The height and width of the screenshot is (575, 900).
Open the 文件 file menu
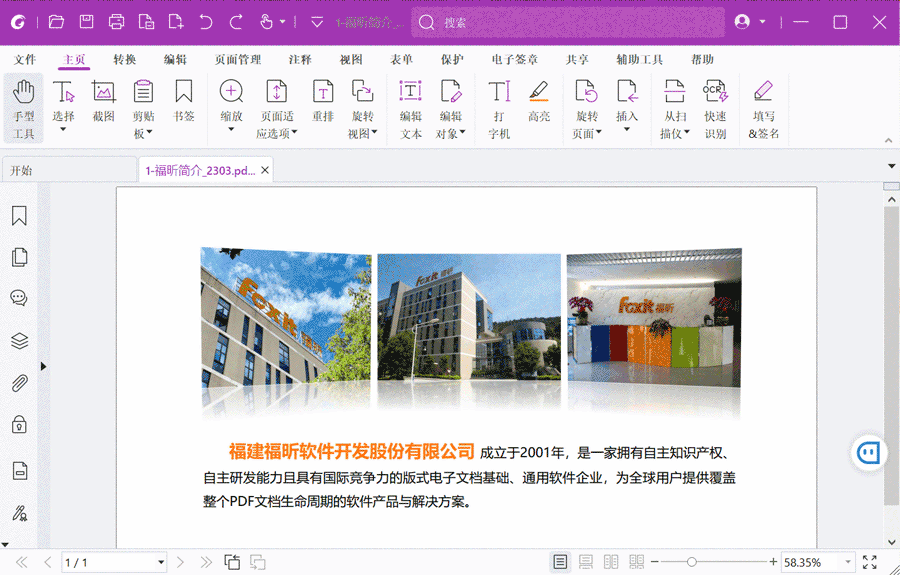(25, 60)
